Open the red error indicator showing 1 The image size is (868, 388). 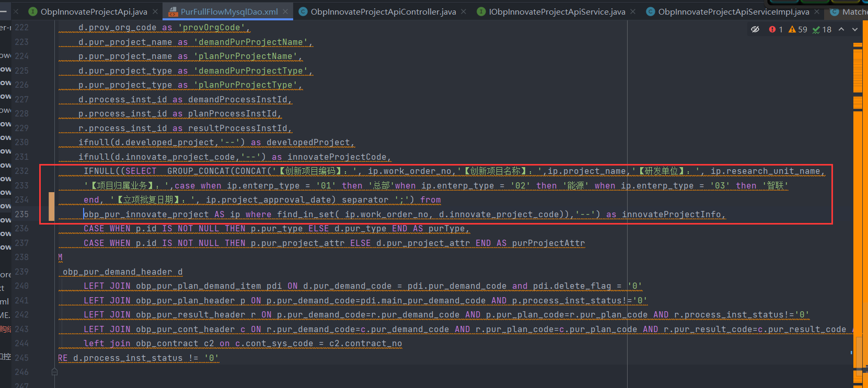point(776,30)
